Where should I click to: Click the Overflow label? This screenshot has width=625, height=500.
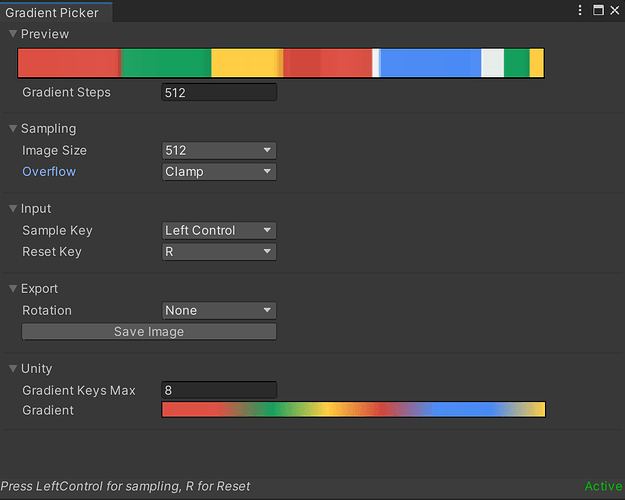(x=49, y=171)
